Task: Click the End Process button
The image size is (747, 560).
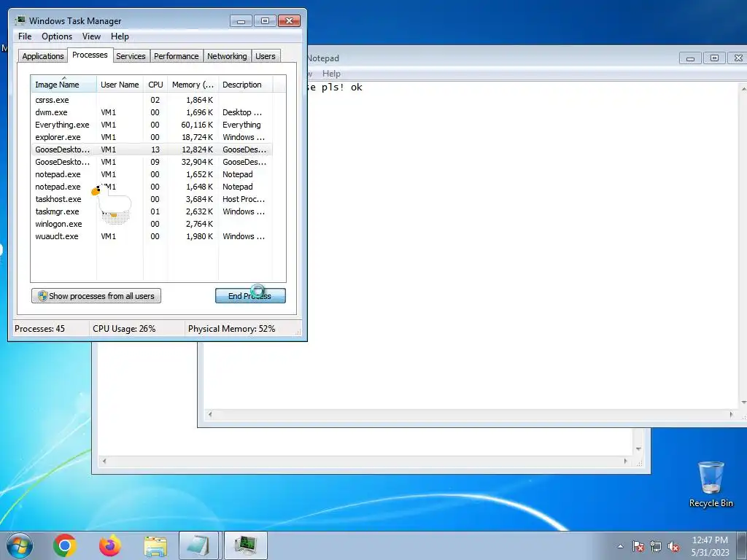Action: coord(250,296)
